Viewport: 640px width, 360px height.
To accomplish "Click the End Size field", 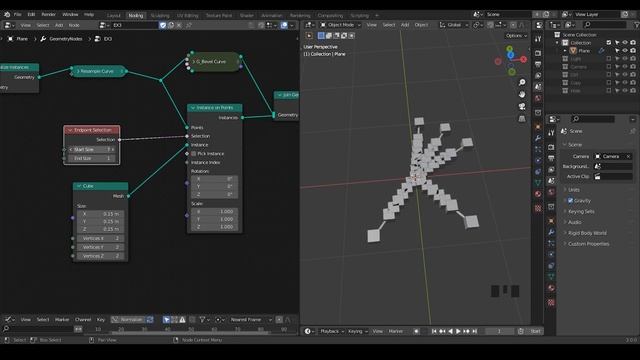I will tap(91, 158).
